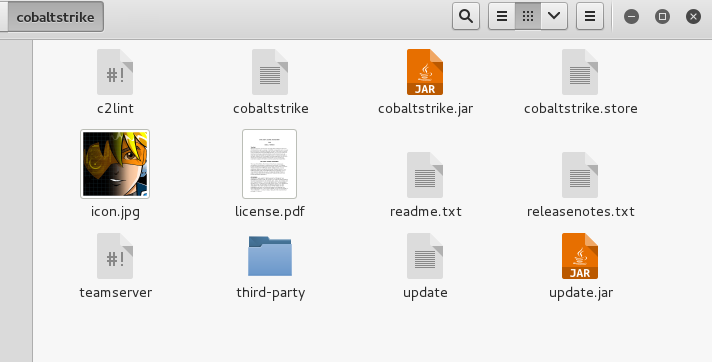
Task: Switch to list view
Action: coord(502,16)
